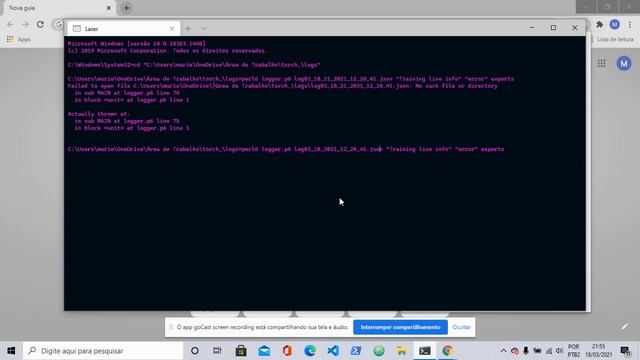Close the Laser terminal tab

pos(172,29)
